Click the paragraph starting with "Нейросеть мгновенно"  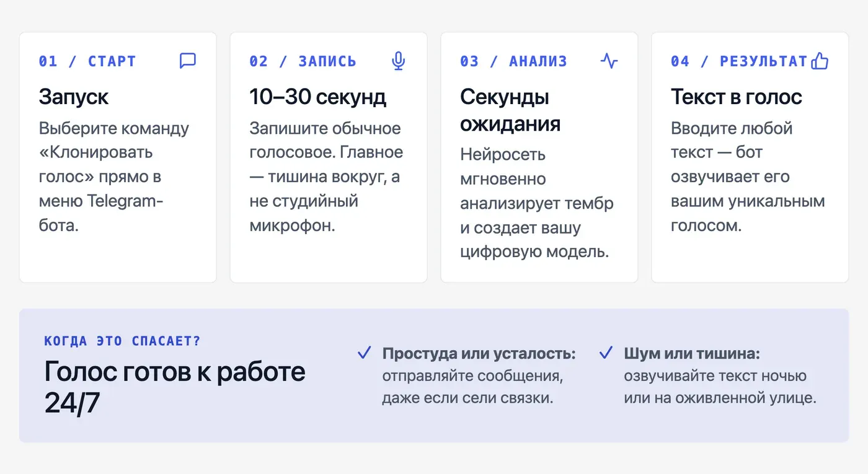coord(537,203)
